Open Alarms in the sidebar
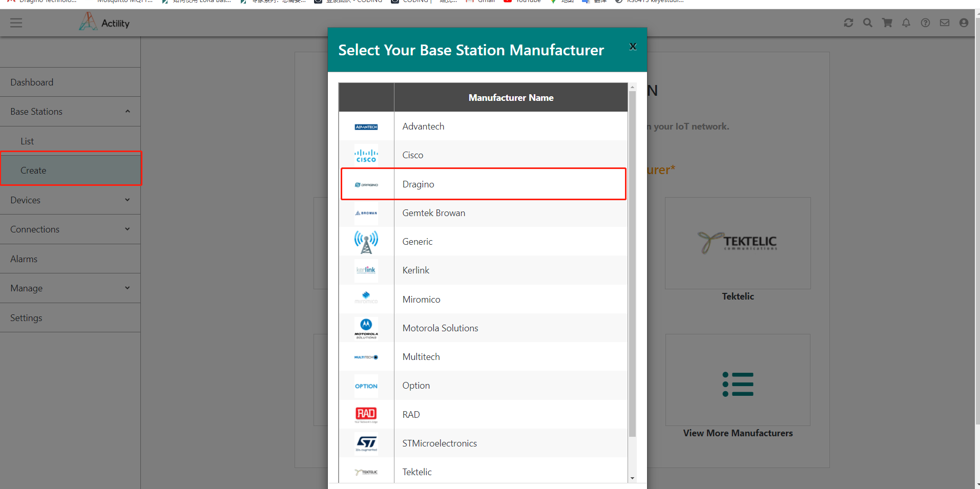Viewport: 980px width, 489px height. pyautogui.click(x=70, y=259)
